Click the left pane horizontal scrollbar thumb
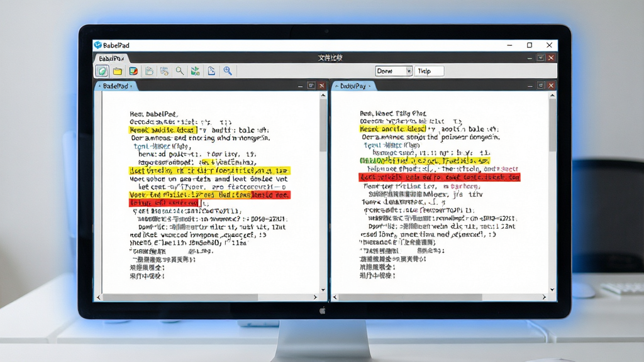Screen dimensions: 644x362 [x=180, y=297]
